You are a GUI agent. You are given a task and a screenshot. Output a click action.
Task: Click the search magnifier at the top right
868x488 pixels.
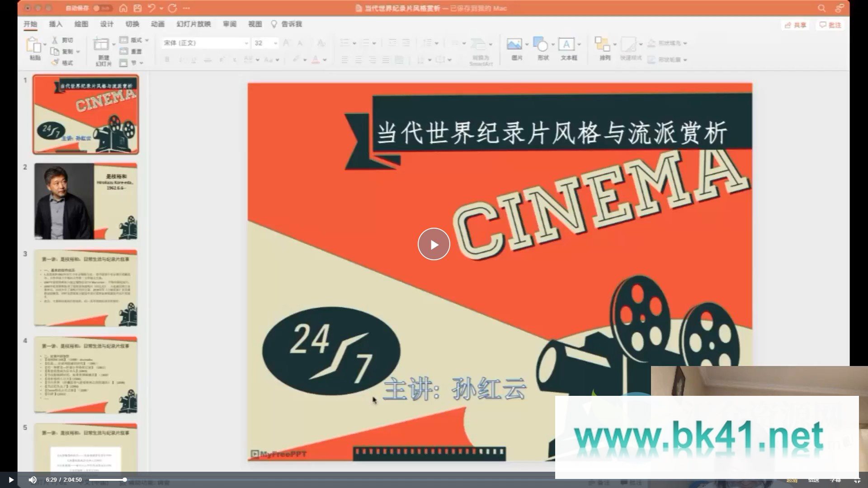821,8
